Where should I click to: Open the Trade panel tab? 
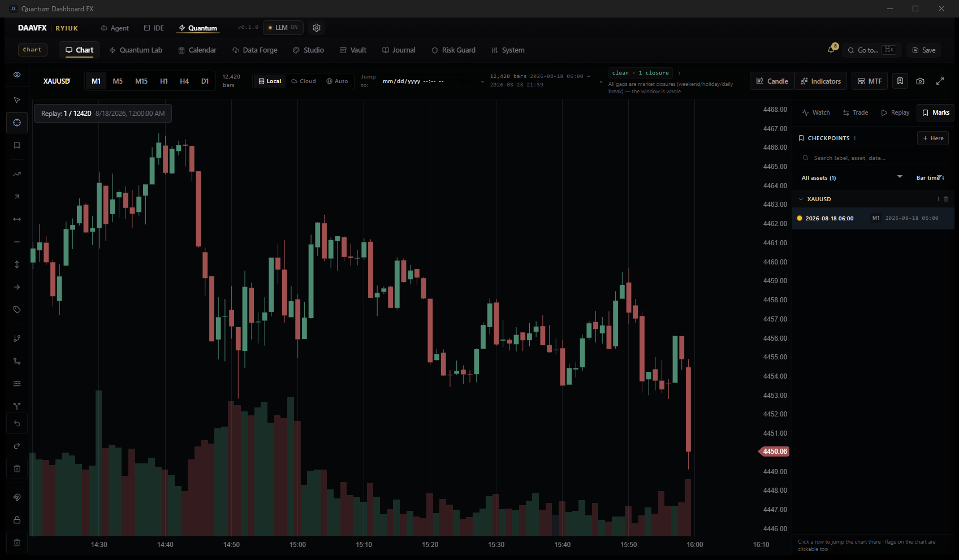pos(856,113)
